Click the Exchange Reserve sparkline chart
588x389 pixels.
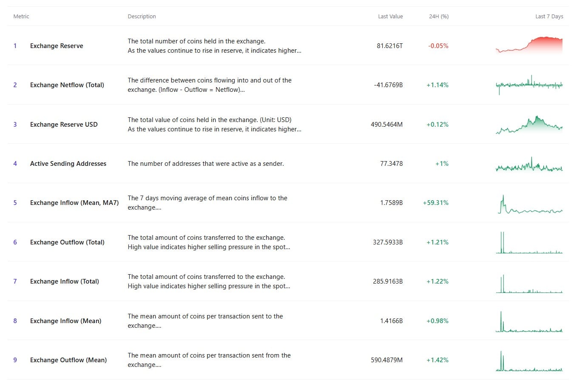coord(529,45)
